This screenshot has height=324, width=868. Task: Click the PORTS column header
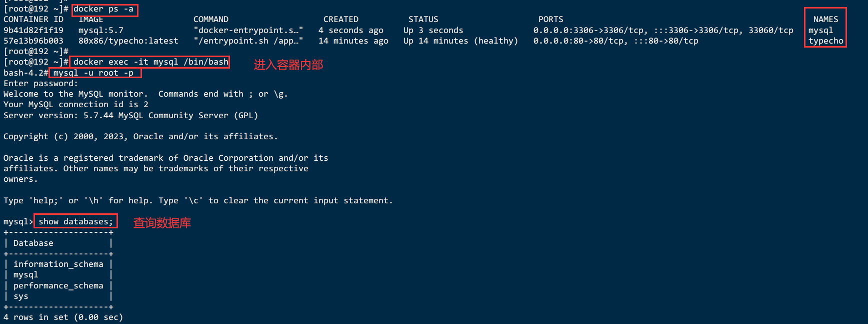pos(550,20)
